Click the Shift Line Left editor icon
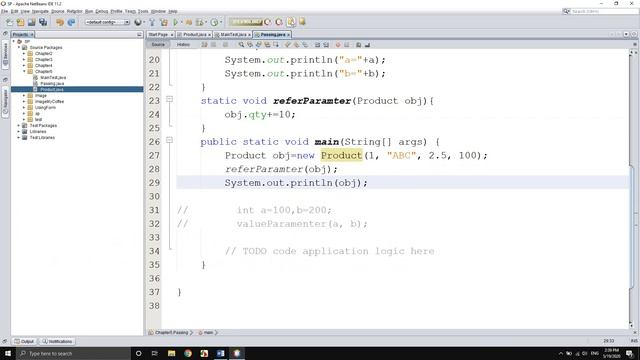Image resolution: width=640 pixels, height=360 pixels. pyautogui.click(x=317, y=44)
